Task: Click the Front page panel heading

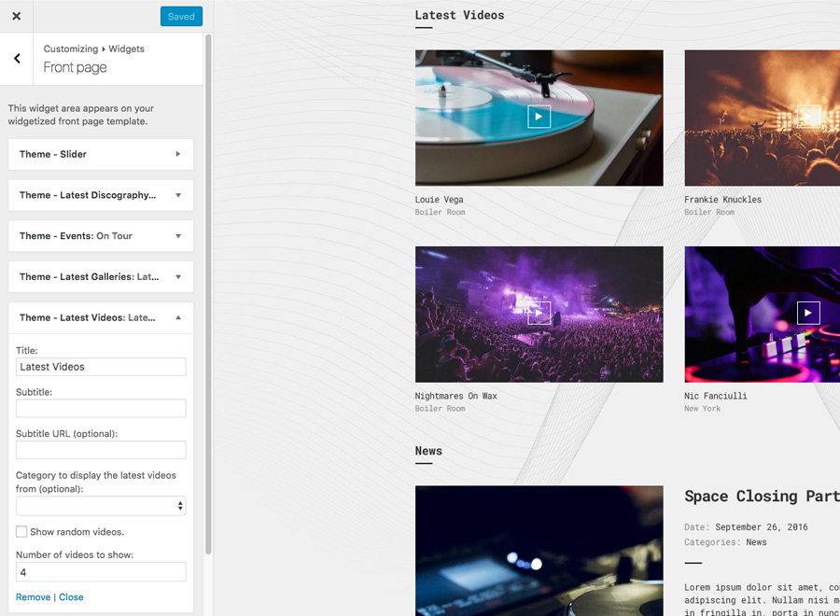Action: [75, 67]
